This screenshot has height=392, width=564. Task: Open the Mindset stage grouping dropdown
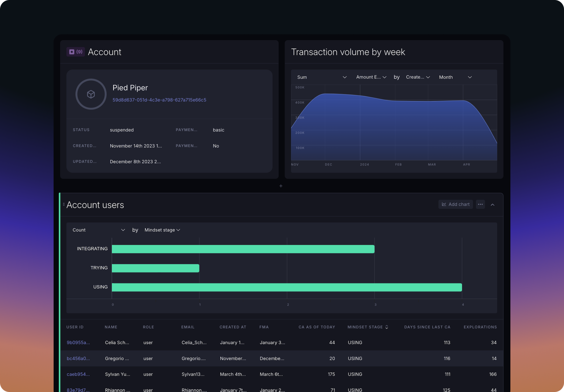point(162,230)
